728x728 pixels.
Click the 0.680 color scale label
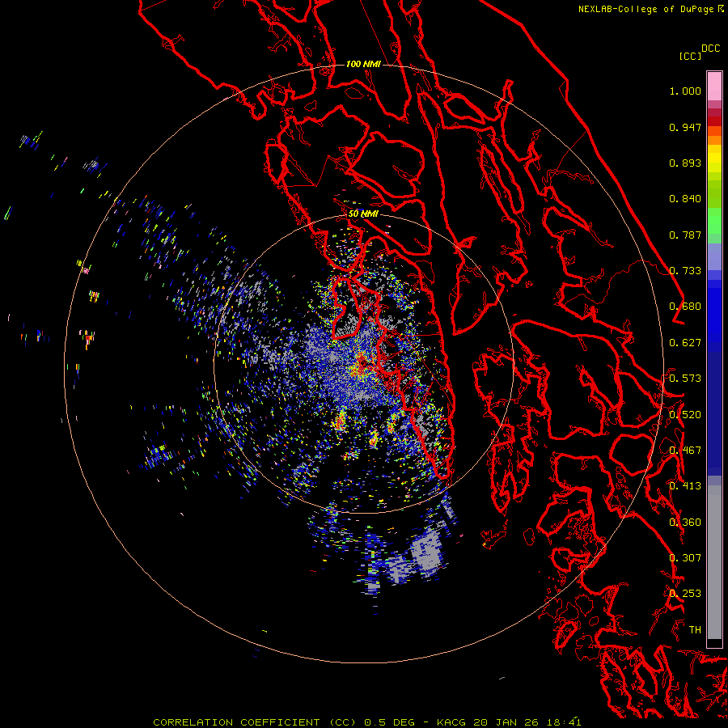[x=685, y=307]
